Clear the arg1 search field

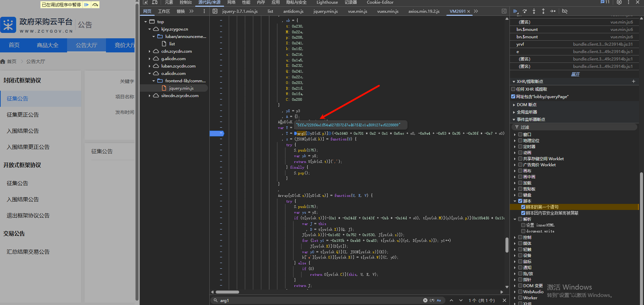pyautogui.click(x=425, y=300)
